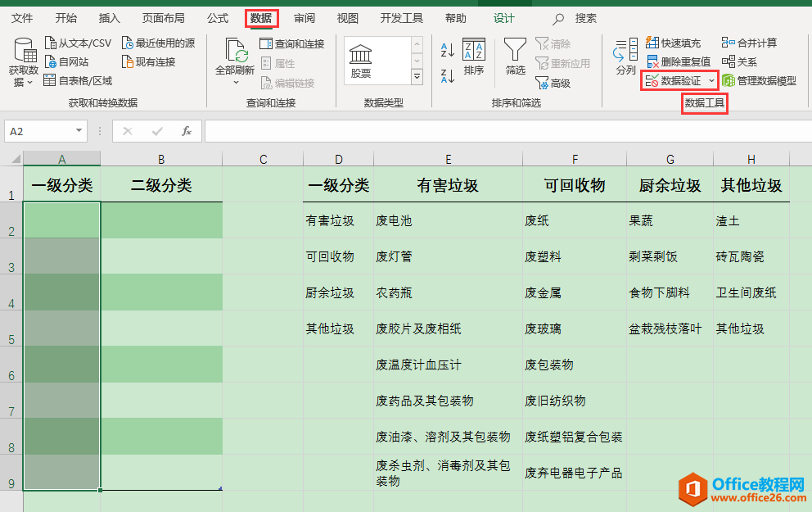Expand the data types gallery more arrow
The image size is (812, 512).
(417, 77)
